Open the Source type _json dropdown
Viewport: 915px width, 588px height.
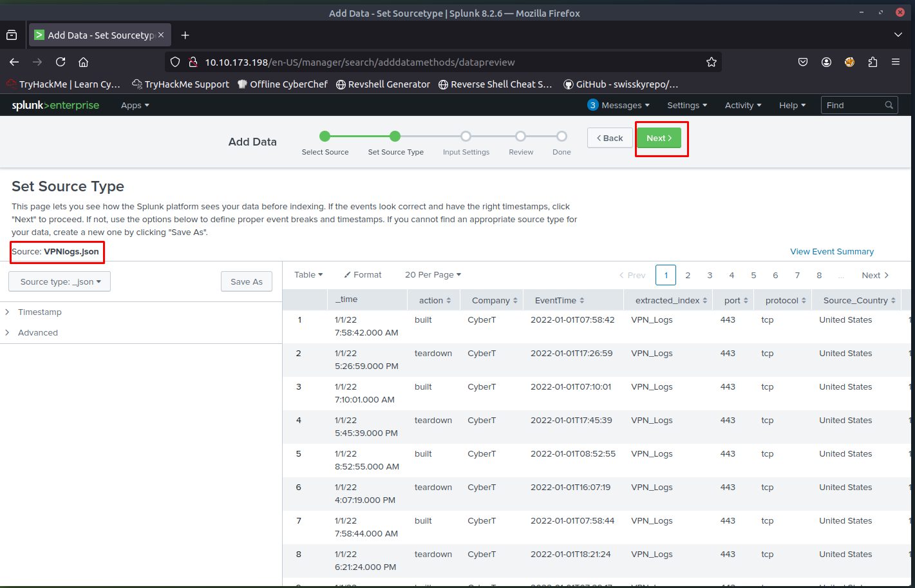(60, 281)
